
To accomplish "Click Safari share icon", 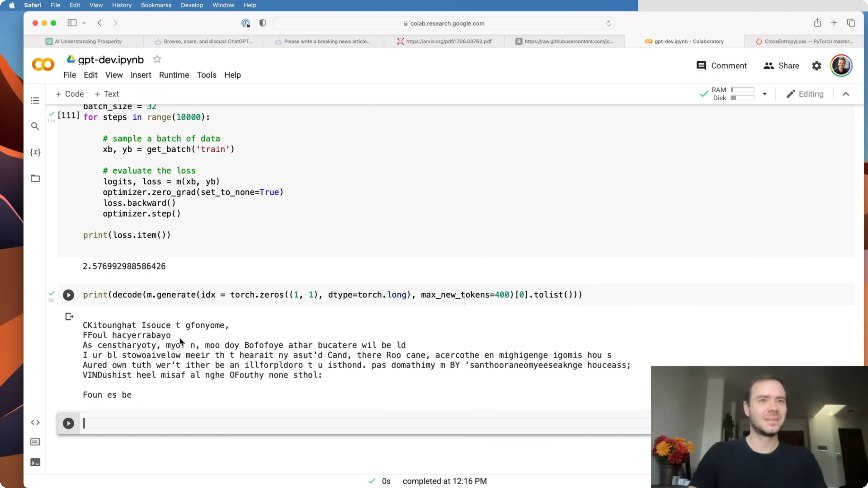I will 817,23.
